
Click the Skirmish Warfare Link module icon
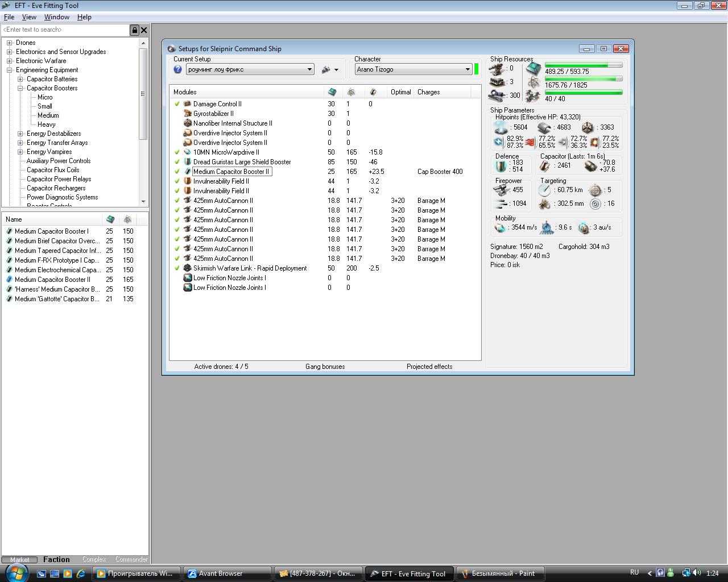(x=187, y=268)
